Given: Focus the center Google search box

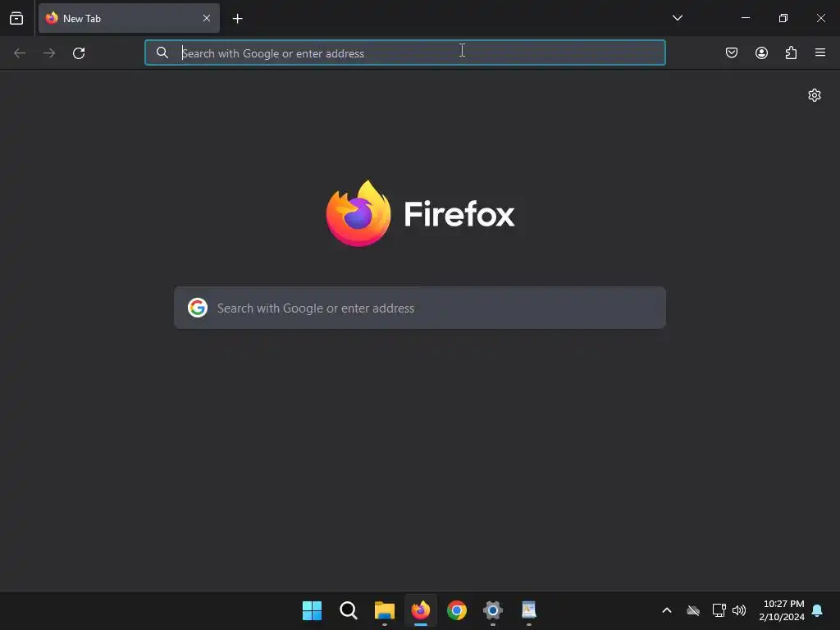Looking at the screenshot, I should click(420, 308).
